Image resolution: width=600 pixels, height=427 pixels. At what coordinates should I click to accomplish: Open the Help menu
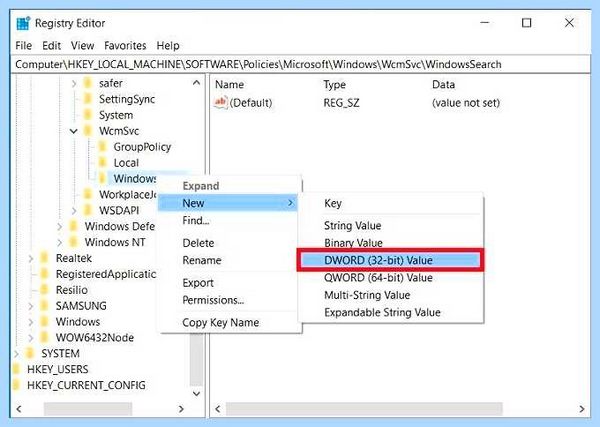(x=168, y=46)
